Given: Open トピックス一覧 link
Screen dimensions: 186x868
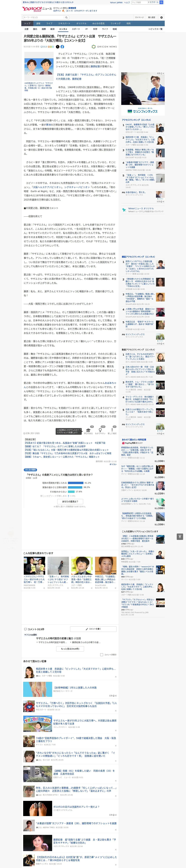Looking at the screenshot, I should (155, 29).
